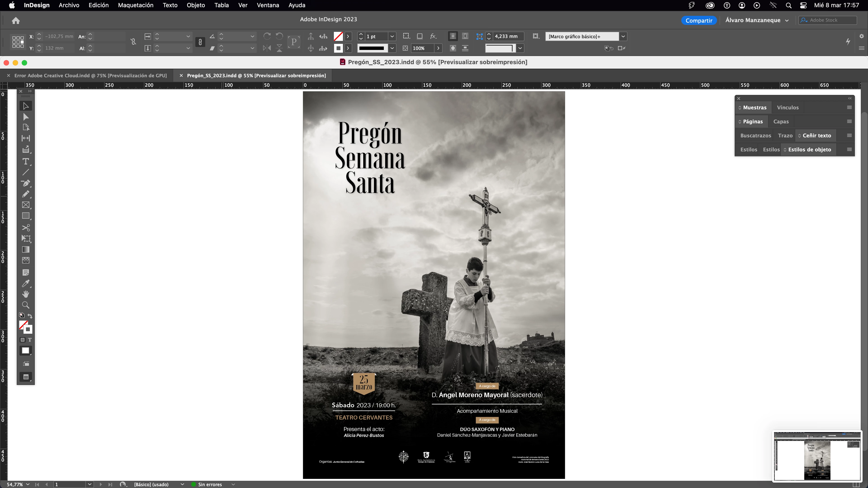Activate the Eyedropper tool
Image resolution: width=868 pixels, height=488 pixels.
(x=26, y=284)
